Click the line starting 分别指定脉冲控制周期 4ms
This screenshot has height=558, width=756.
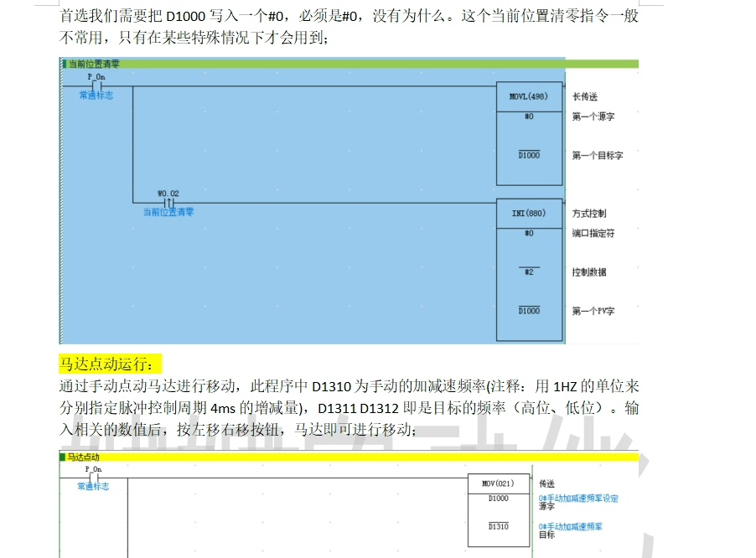pyautogui.click(x=349, y=408)
